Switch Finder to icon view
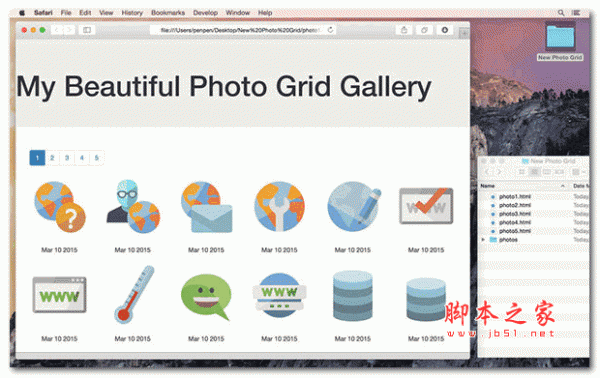Viewport: 600px width, 378px height. pos(522,172)
